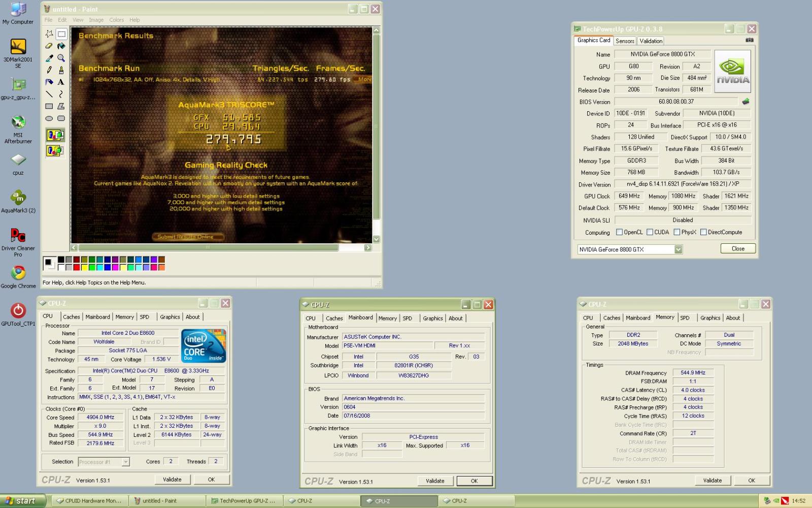Click the system tray clock showing 14:52
812x508 pixels.
[798, 501]
